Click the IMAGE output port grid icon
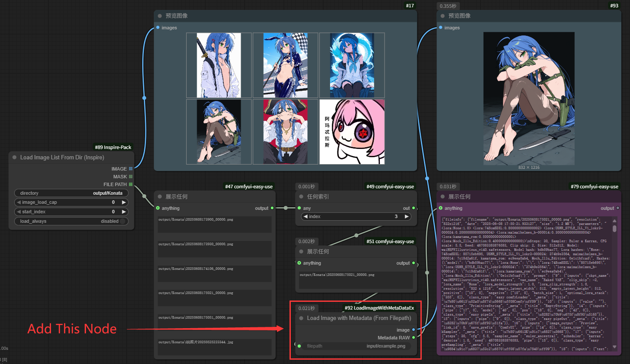The image size is (630, 364). [130, 169]
